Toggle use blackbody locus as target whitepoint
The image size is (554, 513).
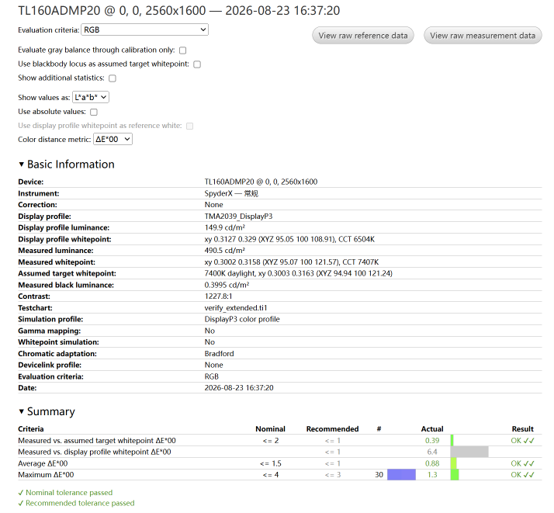click(x=197, y=64)
